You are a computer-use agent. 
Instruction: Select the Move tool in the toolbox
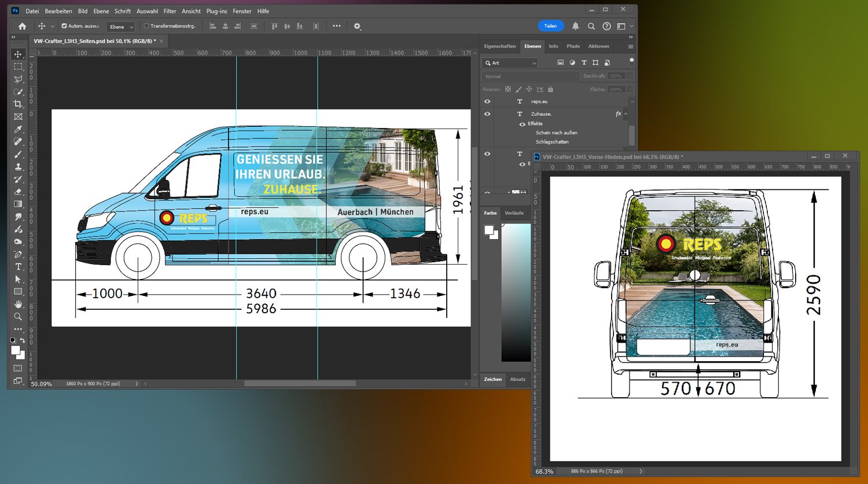18,54
